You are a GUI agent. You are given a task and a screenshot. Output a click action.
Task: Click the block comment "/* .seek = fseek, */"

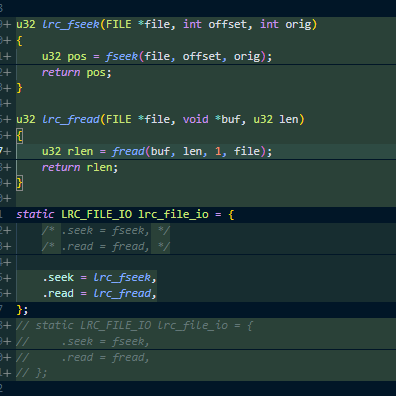pos(106,230)
